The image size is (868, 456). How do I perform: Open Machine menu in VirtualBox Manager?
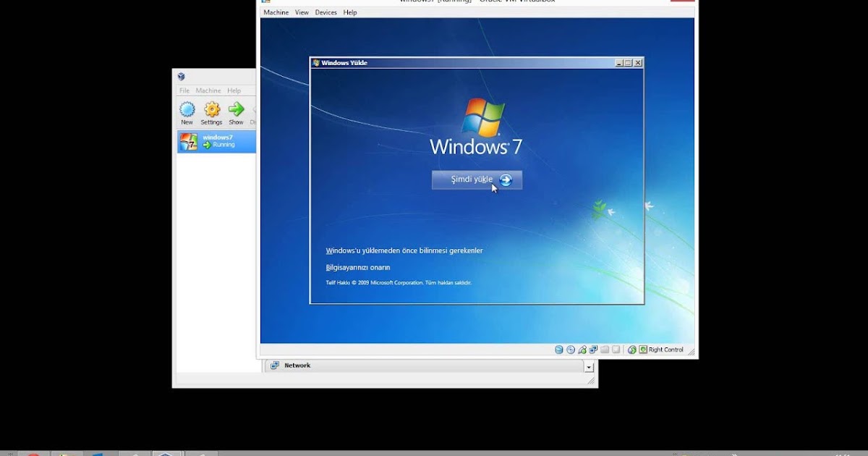208,90
